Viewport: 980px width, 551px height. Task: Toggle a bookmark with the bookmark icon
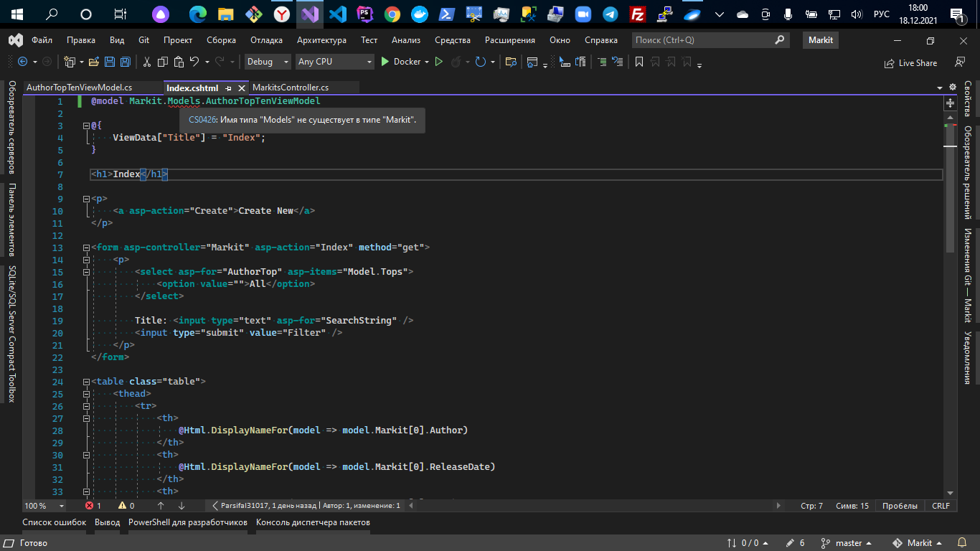pyautogui.click(x=639, y=62)
